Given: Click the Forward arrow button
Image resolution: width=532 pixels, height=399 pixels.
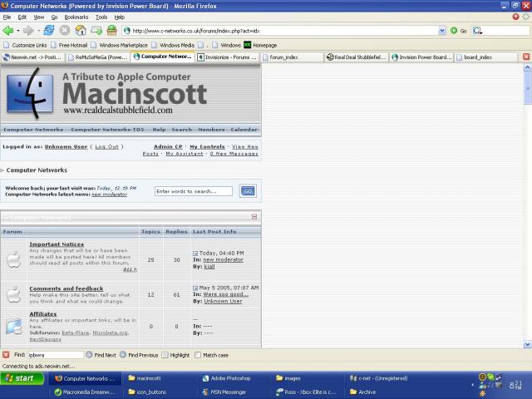Looking at the screenshot, I should (x=28, y=31).
